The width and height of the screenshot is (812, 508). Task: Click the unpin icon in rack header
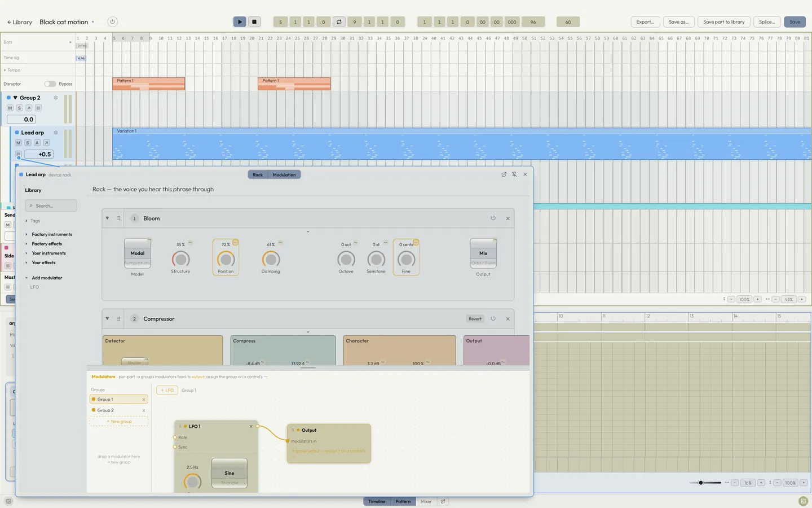pos(514,174)
